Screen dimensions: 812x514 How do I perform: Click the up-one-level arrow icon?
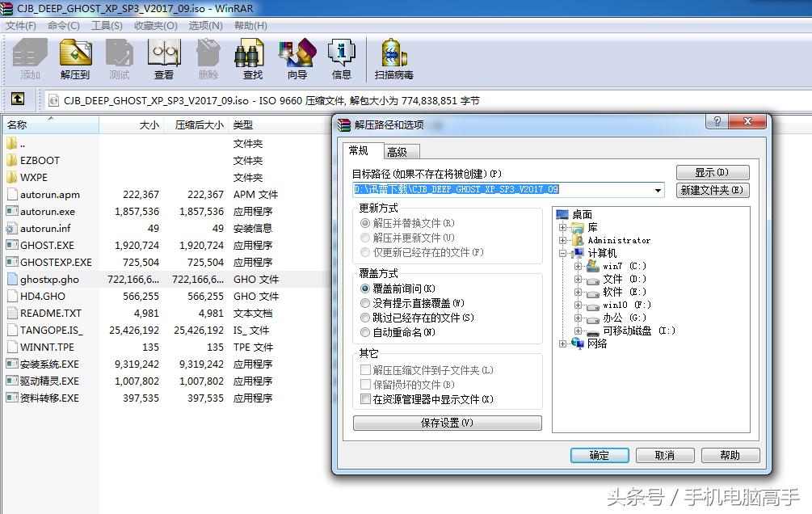(18, 99)
